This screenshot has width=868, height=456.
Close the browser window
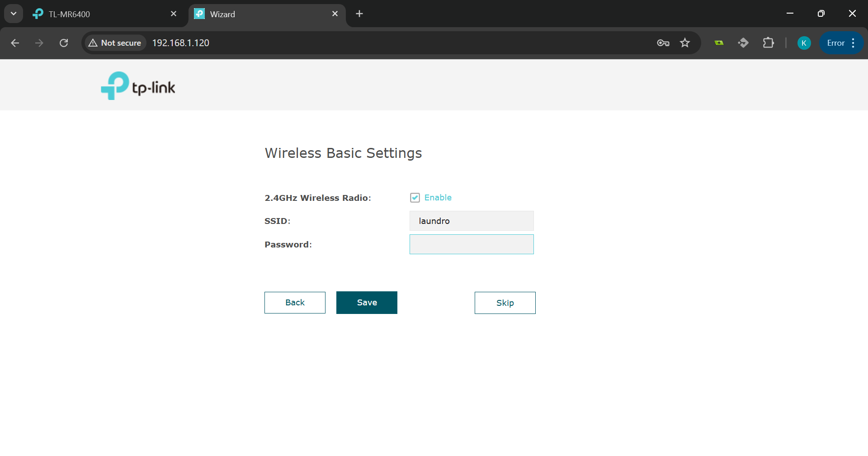[x=852, y=14]
